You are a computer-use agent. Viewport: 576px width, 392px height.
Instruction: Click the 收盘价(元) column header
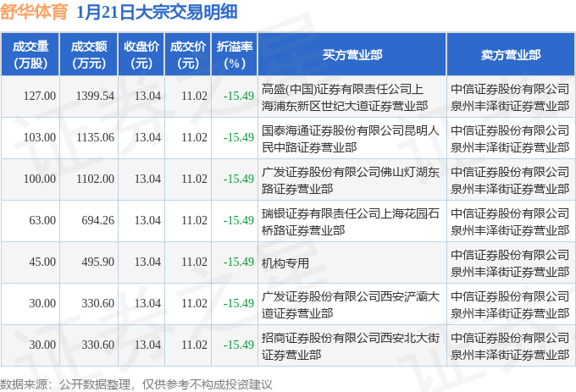pyautogui.click(x=141, y=54)
